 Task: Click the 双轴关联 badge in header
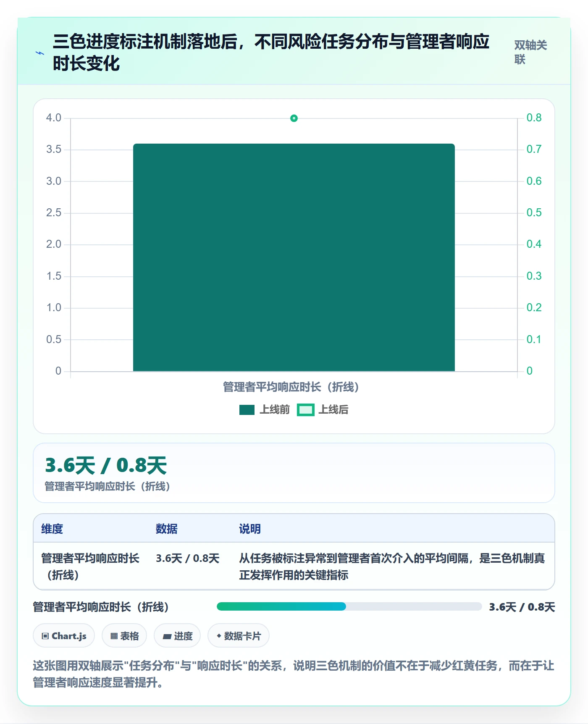click(530, 52)
